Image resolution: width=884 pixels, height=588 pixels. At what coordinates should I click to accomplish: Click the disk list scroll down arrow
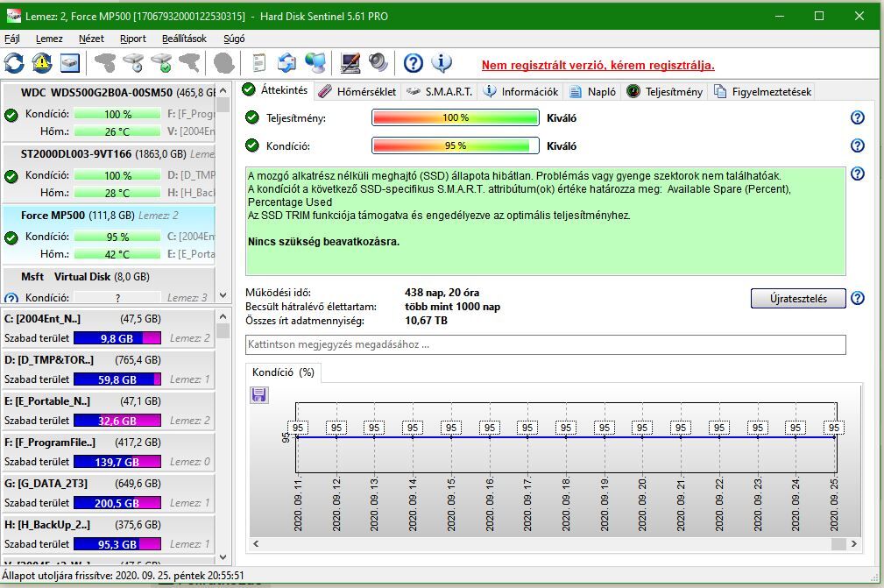tap(223, 295)
